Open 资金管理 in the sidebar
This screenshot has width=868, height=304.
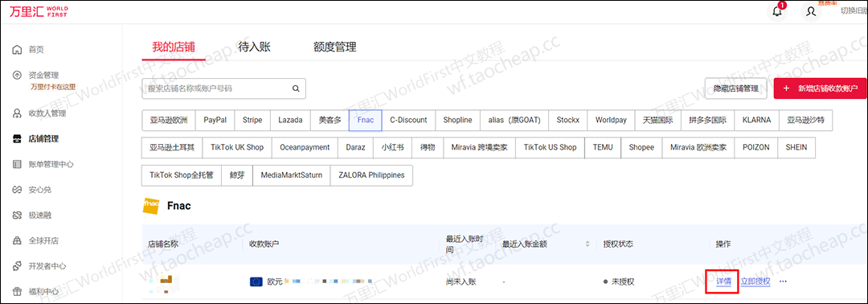pyautogui.click(x=43, y=76)
